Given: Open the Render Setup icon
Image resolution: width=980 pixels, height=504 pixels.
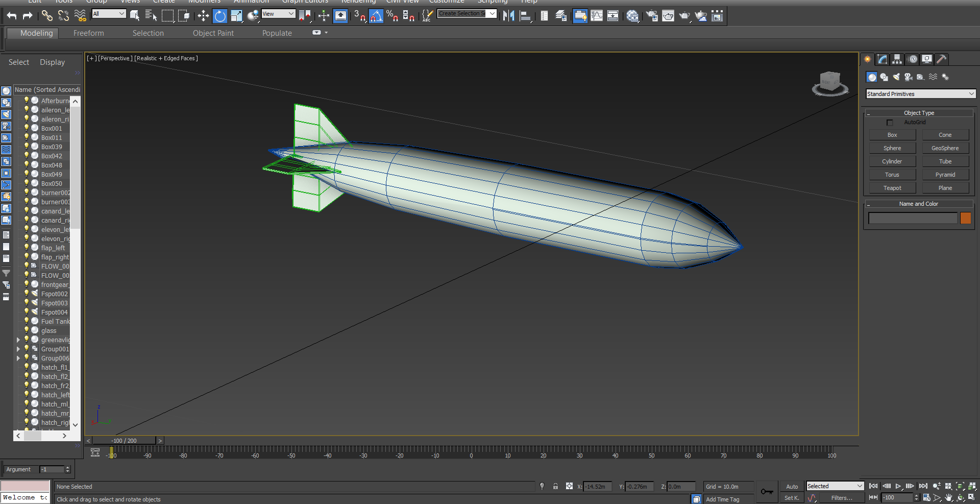Looking at the screenshot, I should 652,16.
